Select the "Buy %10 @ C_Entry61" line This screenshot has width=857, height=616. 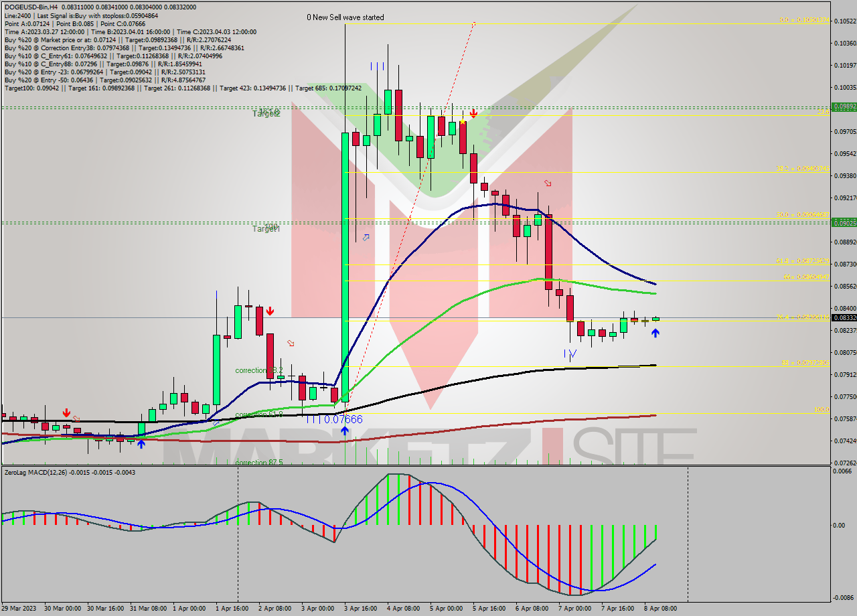[x=113, y=56]
